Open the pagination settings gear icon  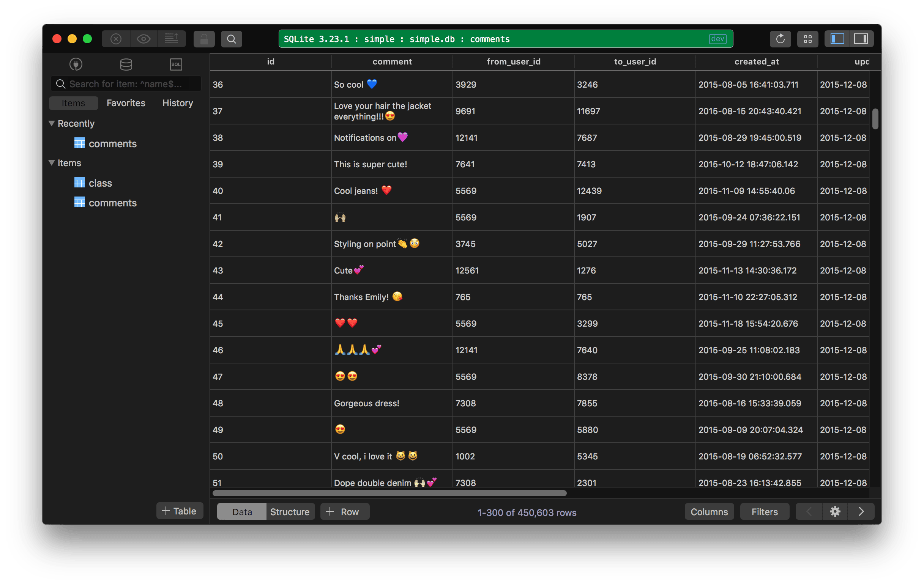pos(836,512)
